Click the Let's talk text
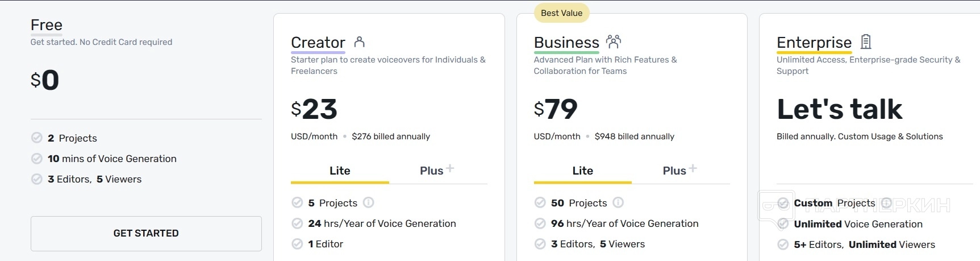The width and height of the screenshot is (980, 261). tap(839, 109)
